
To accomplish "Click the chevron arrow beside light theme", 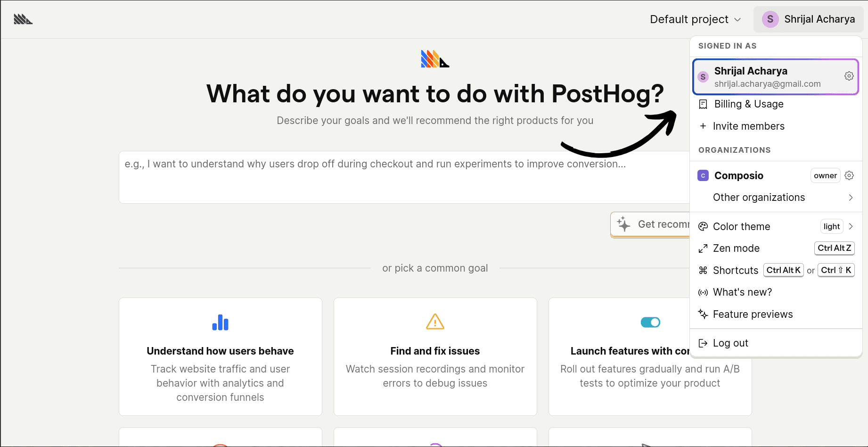I will (851, 226).
